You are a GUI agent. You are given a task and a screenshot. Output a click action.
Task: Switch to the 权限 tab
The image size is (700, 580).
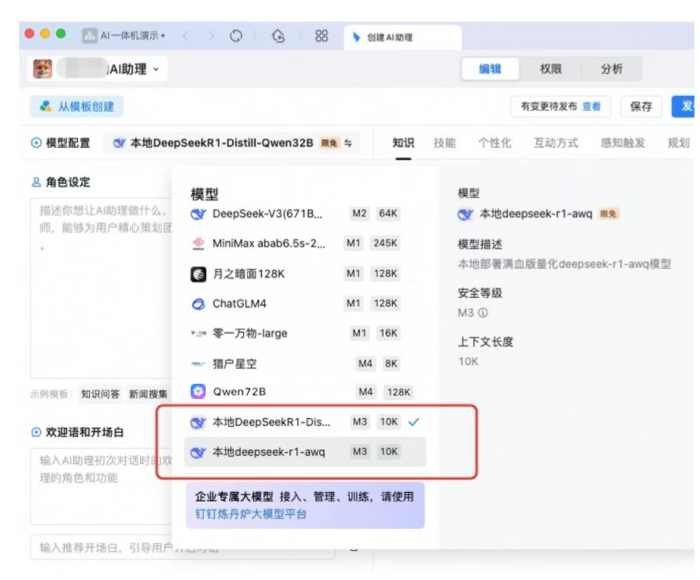[550, 69]
